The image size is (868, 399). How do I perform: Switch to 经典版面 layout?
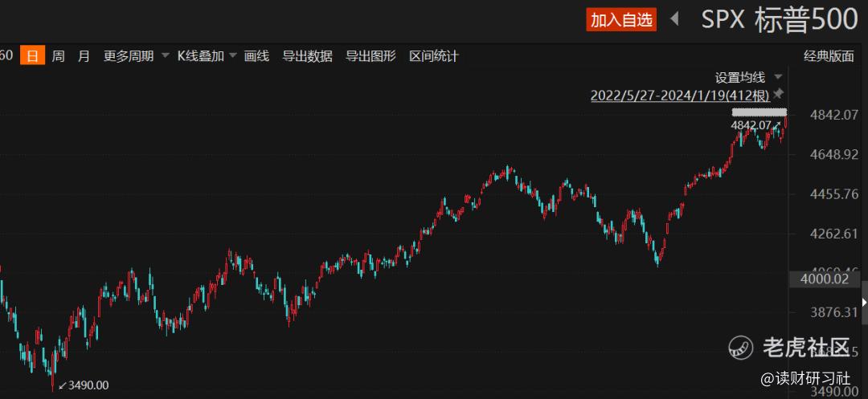click(x=829, y=56)
